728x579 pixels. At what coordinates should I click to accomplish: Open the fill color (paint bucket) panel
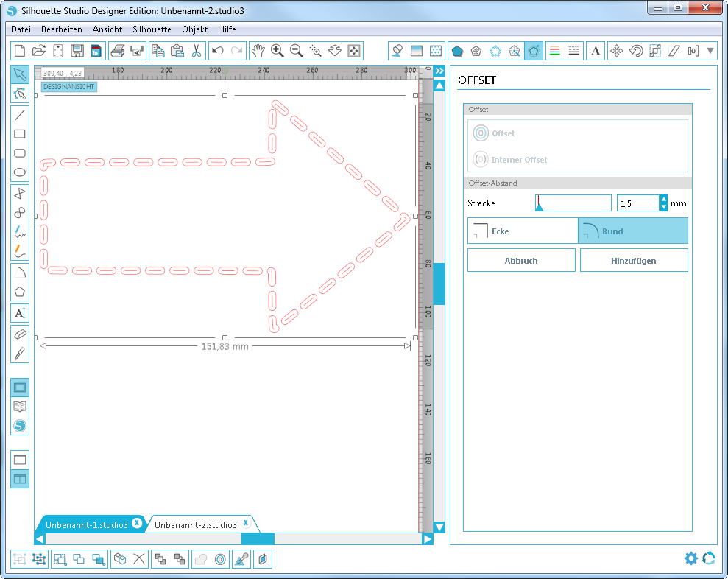click(397, 50)
